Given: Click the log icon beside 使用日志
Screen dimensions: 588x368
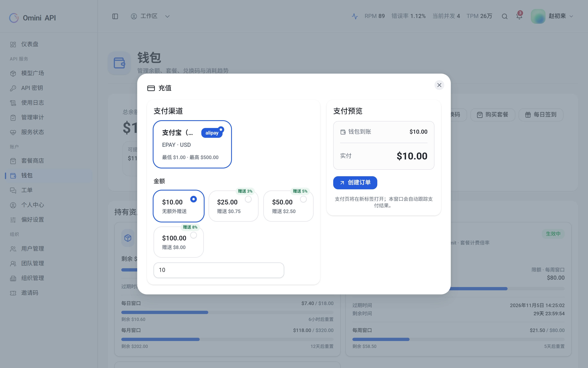Looking at the screenshot, I should [13, 103].
